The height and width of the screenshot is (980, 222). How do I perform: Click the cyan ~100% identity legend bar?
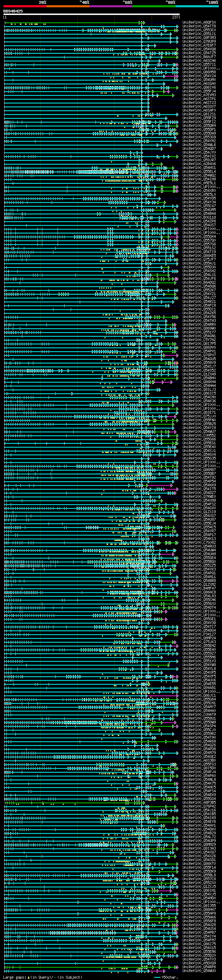pyautogui.click(x=197, y=6)
